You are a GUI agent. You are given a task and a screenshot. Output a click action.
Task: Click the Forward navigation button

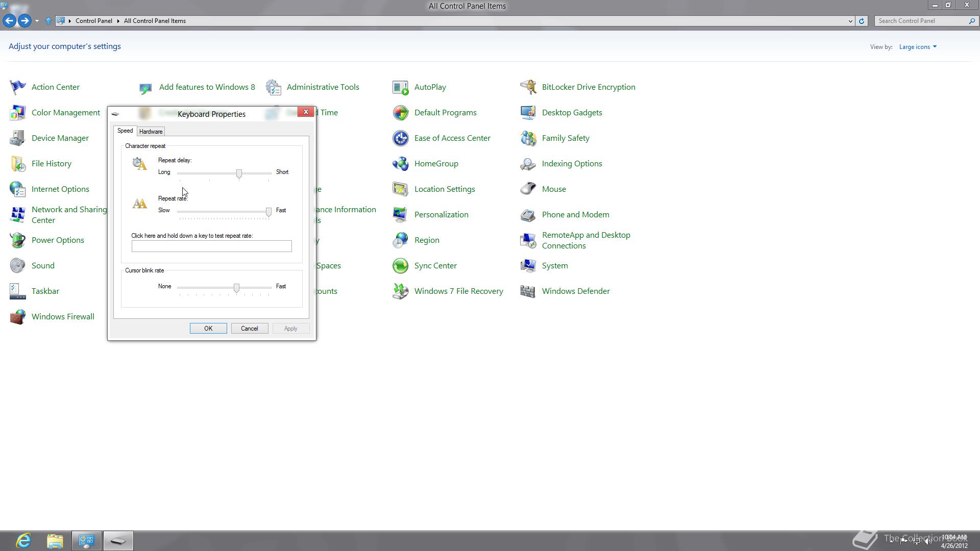(x=24, y=21)
